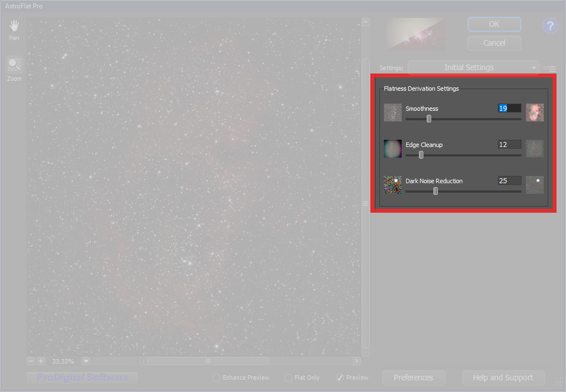Uncheck the Preview checkbox

pyautogui.click(x=340, y=378)
